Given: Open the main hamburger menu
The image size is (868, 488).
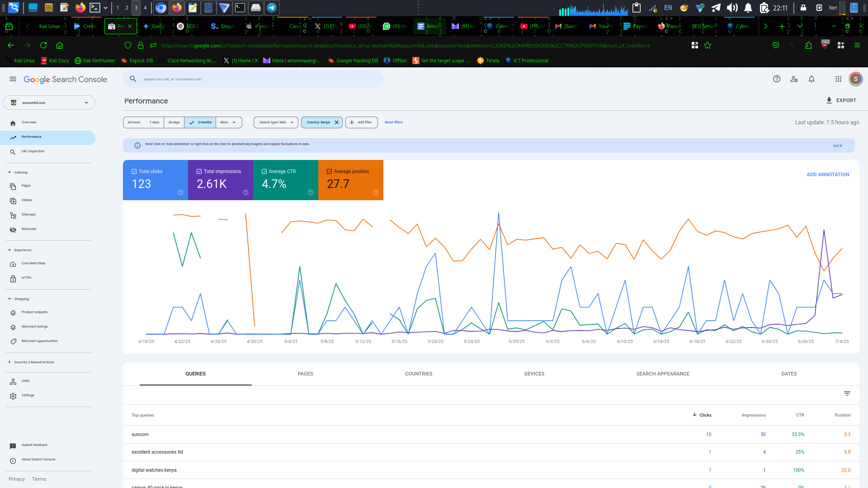Looking at the screenshot, I should [x=13, y=79].
